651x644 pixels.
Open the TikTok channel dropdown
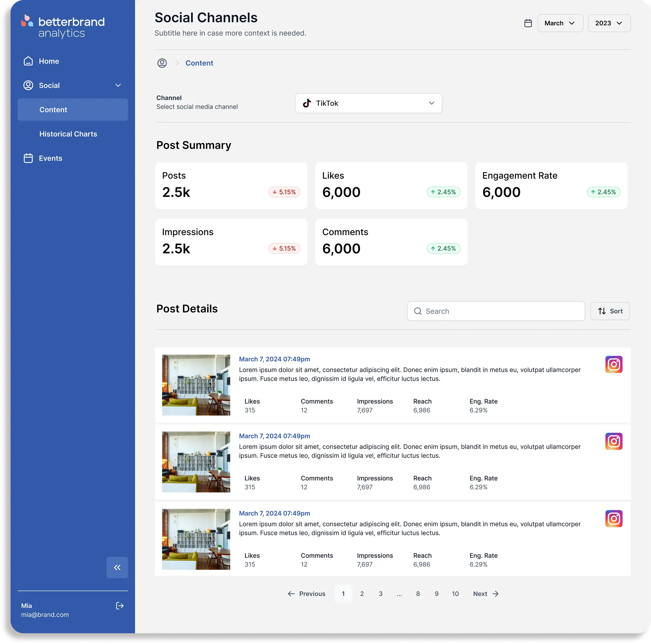click(x=368, y=103)
